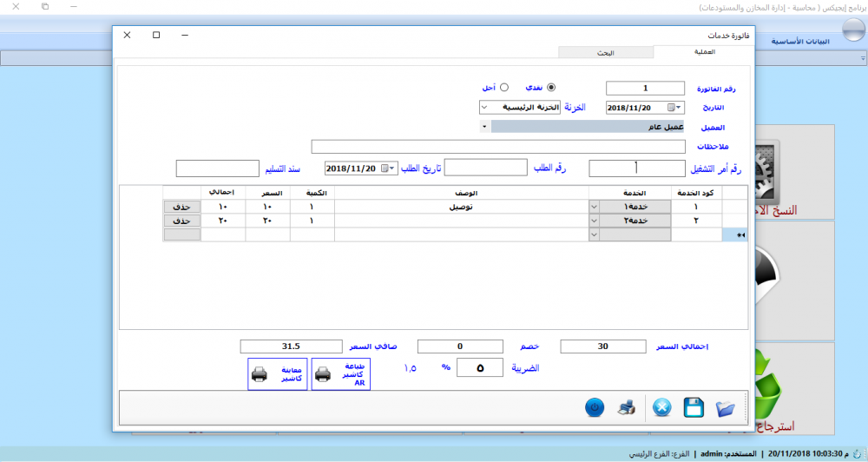Open the البيانات الأساسية main menu

800,42
